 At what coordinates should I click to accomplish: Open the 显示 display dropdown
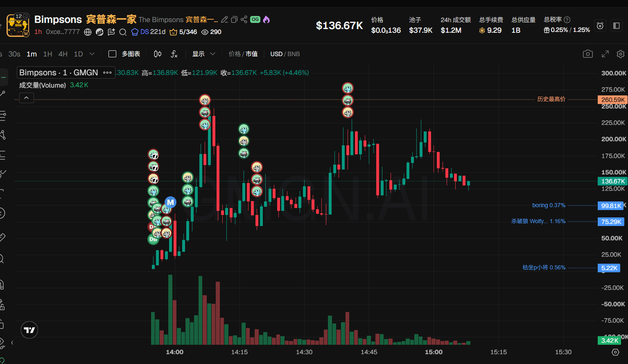pyautogui.click(x=203, y=54)
